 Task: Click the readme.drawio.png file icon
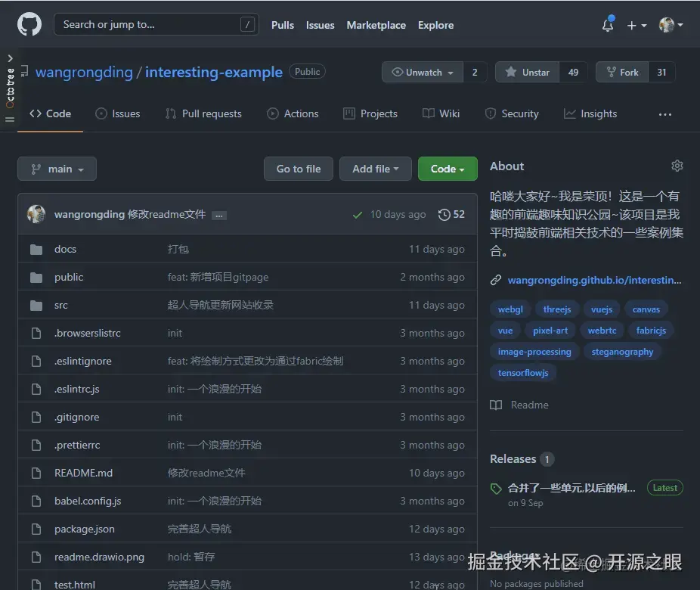coord(36,557)
